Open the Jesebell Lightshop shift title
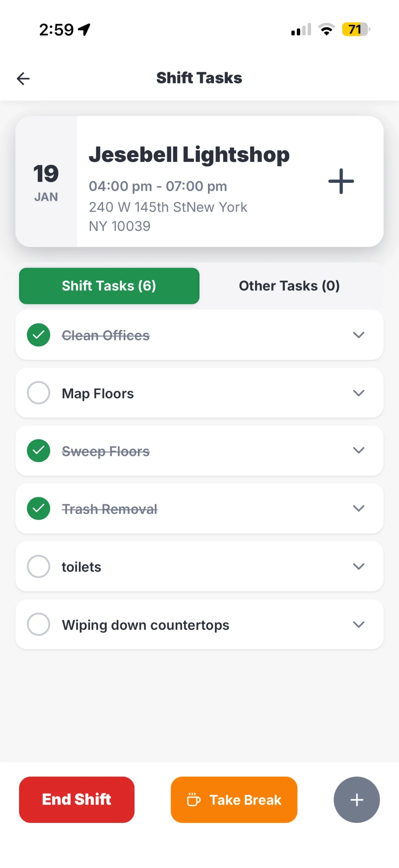The image size is (399, 868). tap(189, 155)
